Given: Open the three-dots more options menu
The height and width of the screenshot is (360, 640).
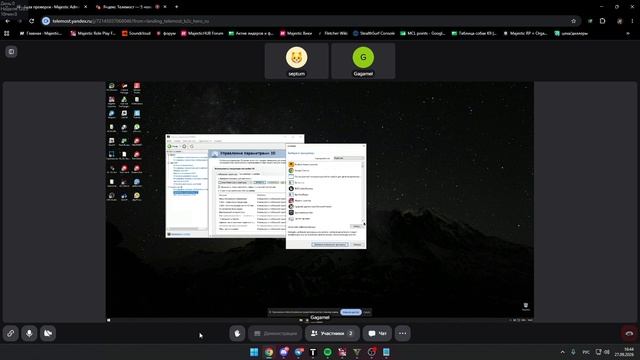Looking at the screenshot, I should click(402, 333).
